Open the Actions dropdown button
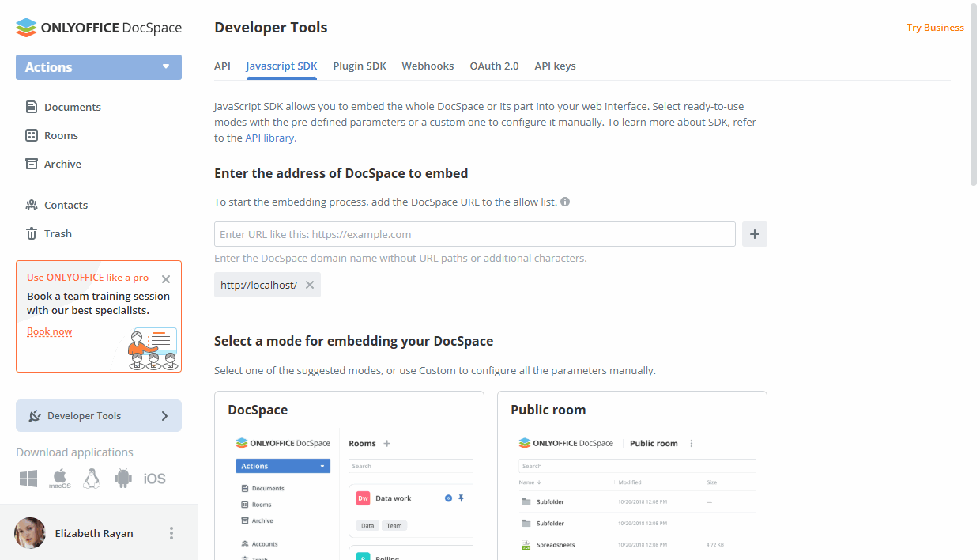 [99, 67]
